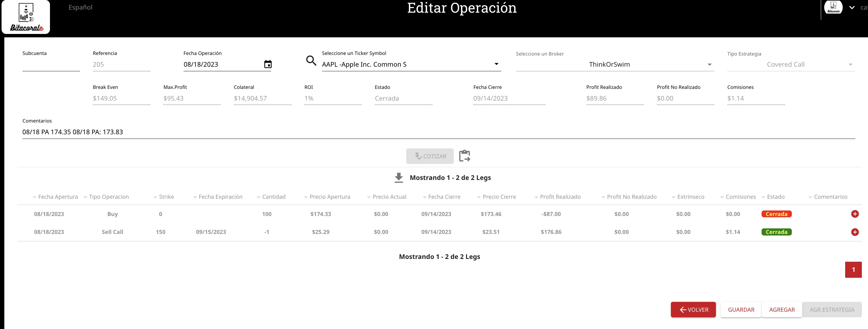868x329 pixels.
Task: Click the Break Even field showing $149.05
Action: [x=122, y=98]
